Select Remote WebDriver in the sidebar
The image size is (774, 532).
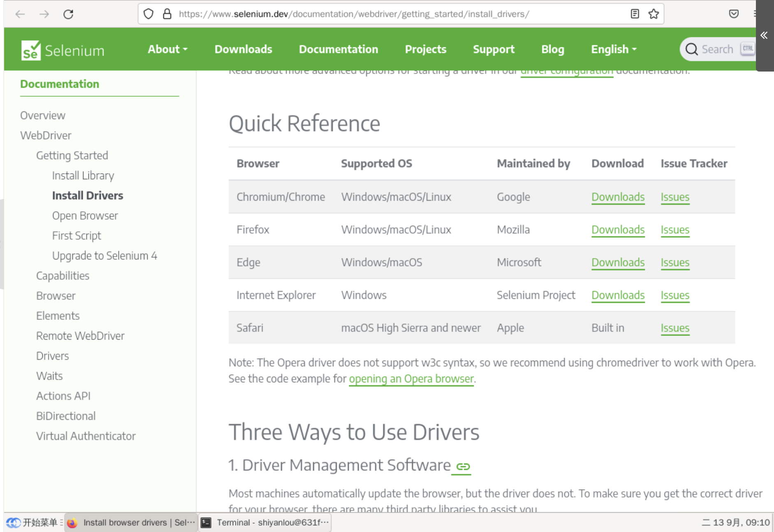[80, 336]
